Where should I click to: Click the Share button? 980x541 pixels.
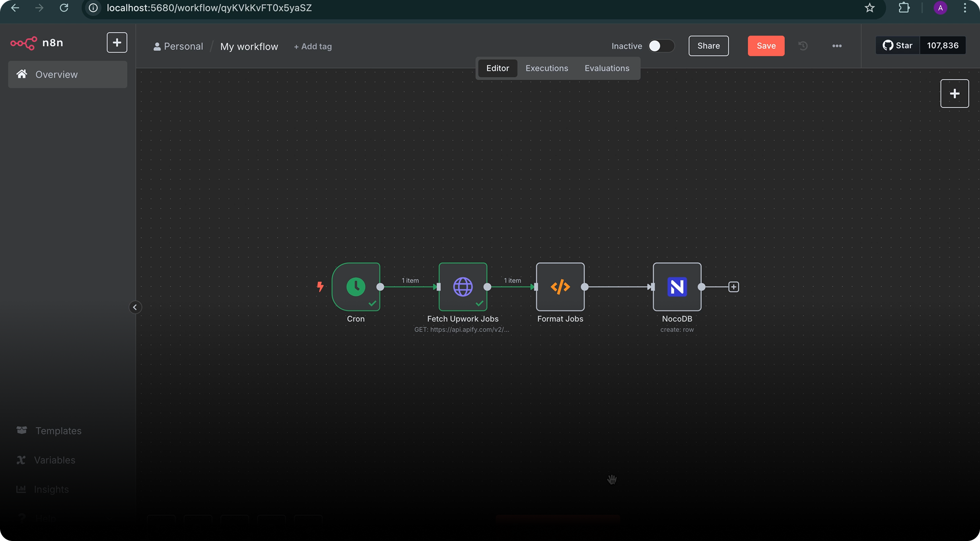tap(708, 46)
